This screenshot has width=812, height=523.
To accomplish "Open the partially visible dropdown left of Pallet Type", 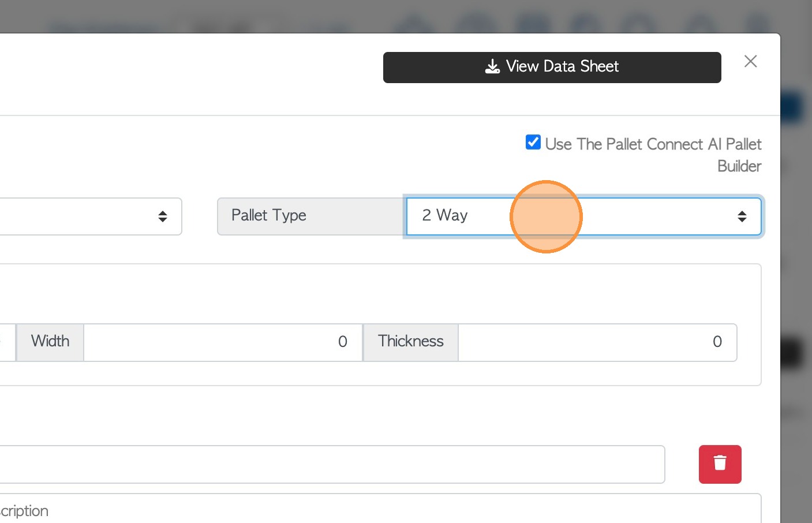I will coord(87,216).
